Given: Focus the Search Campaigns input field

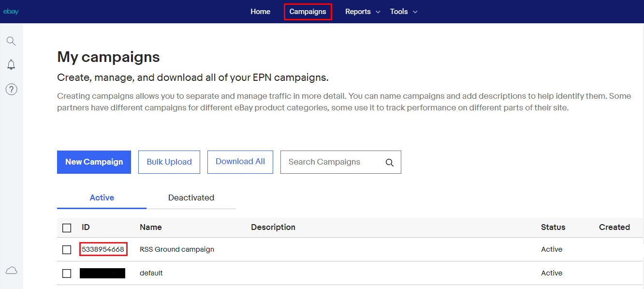Looking at the screenshot, I should tap(331, 162).
